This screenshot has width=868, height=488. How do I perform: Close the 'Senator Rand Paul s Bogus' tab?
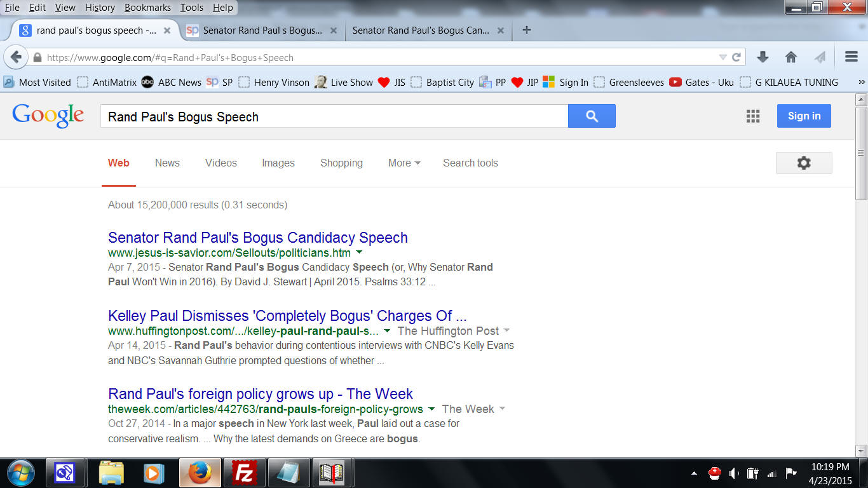click(334, 30)
